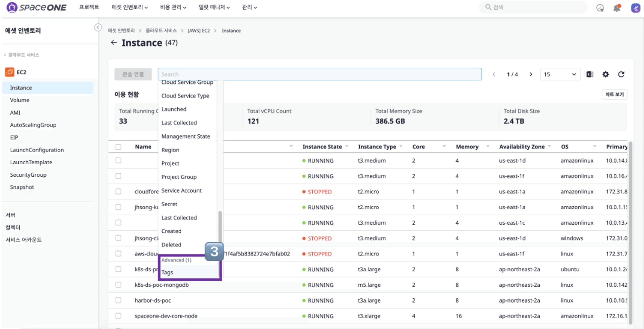Go to the next page arrow

tap(531, 74)
